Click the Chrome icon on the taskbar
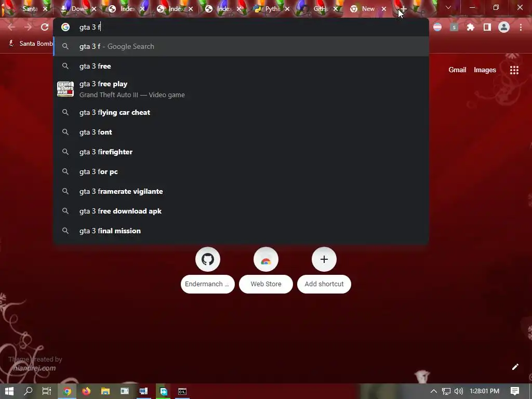 pos(67,391)
